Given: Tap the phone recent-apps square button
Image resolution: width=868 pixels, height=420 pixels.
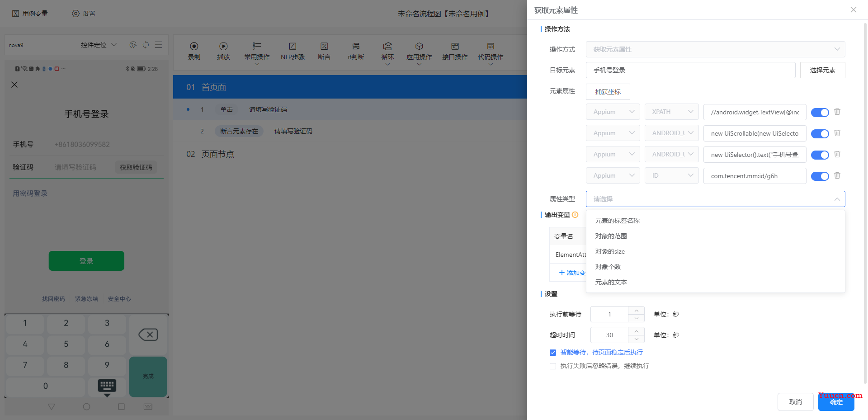Looking at the screenshot, I should (x=121, y=406).
